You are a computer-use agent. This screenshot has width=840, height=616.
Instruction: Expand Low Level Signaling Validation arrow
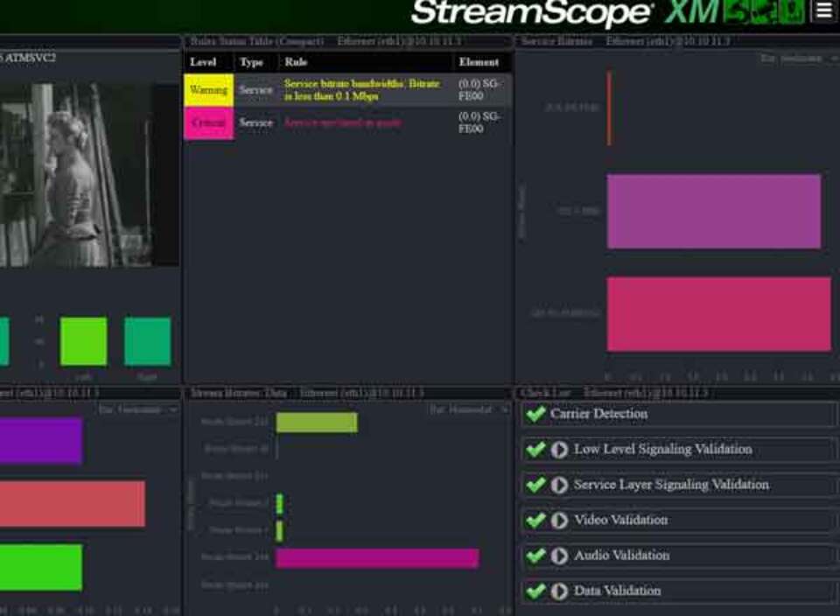(x=559, y=450)
